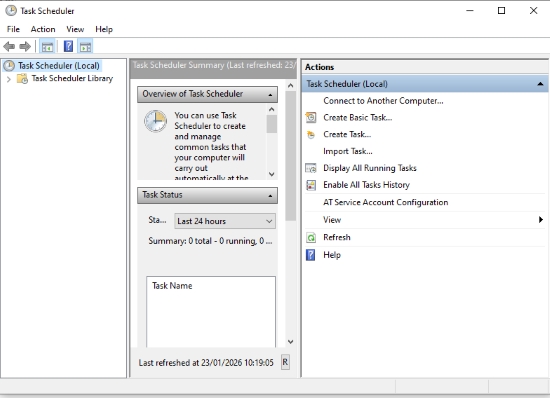
Task: Toggle the Show/Hide Action Pane toolbar icon
Action: [x=85, y=46]
